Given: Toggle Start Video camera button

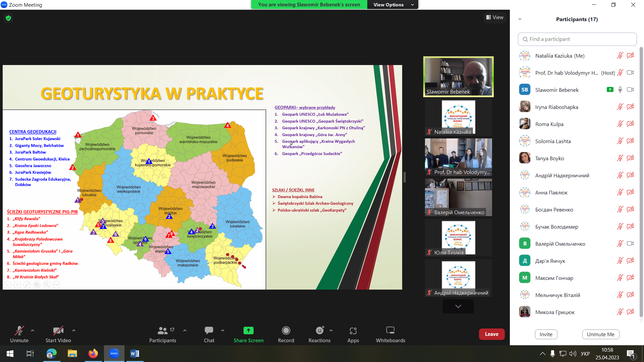Looking at the screenshot, I should click(x=58, y=334).
